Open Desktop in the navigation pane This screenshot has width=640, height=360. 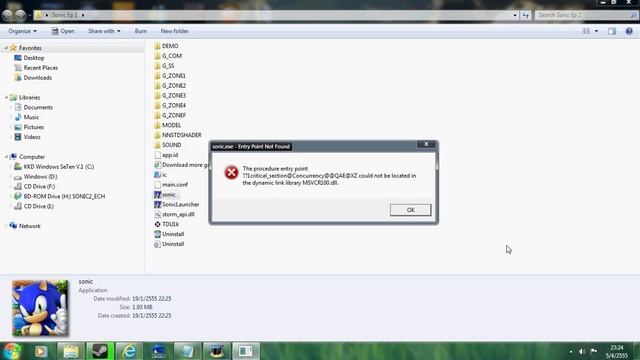[x=33, y=58]
